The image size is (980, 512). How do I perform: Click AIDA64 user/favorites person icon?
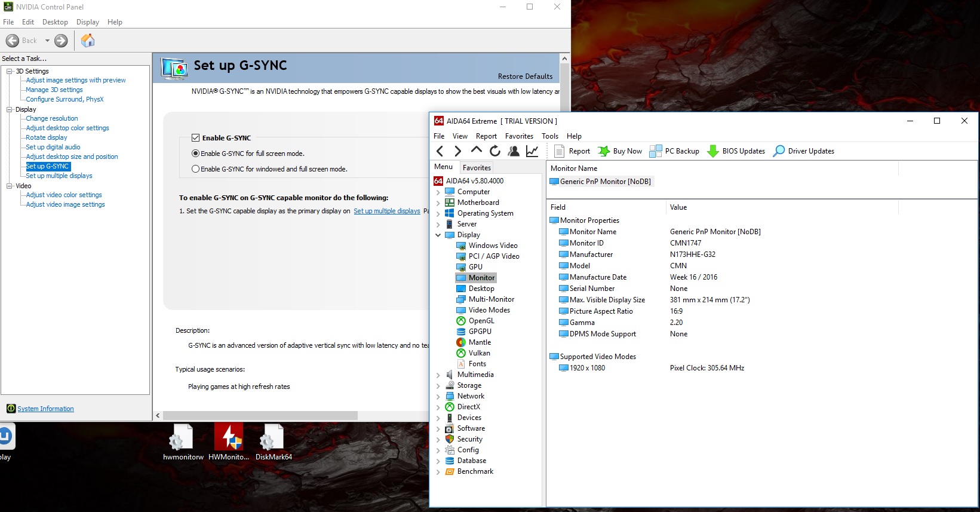[513, 151]
